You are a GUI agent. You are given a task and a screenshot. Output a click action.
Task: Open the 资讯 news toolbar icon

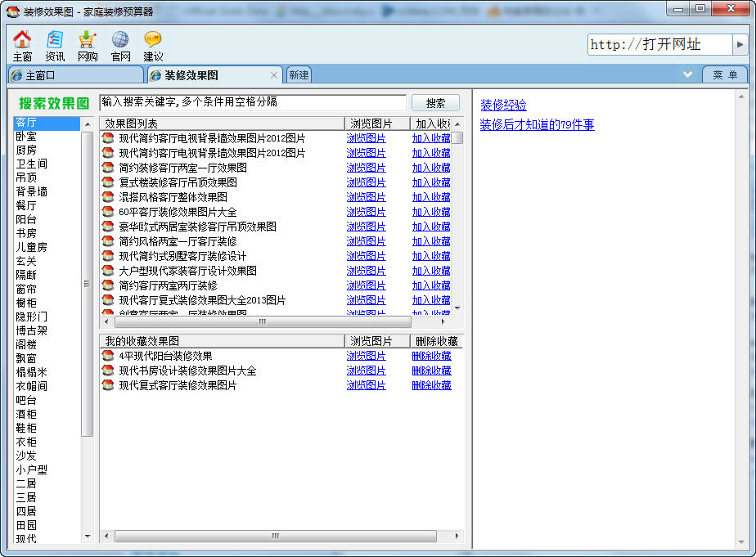55,46
